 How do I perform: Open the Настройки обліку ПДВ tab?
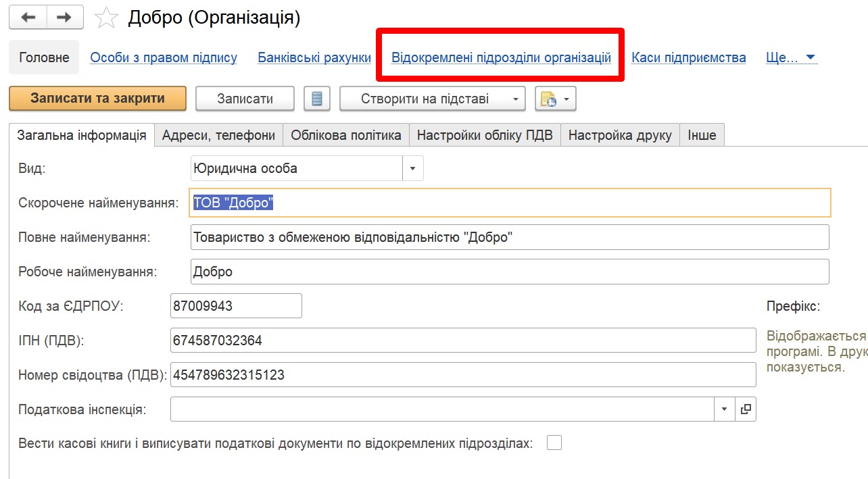coord(485,135)
